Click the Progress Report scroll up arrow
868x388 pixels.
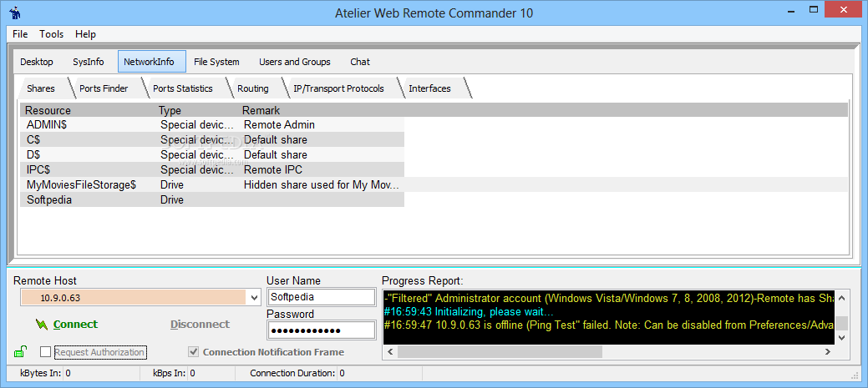pyautogui.click(x=841, y=298)
